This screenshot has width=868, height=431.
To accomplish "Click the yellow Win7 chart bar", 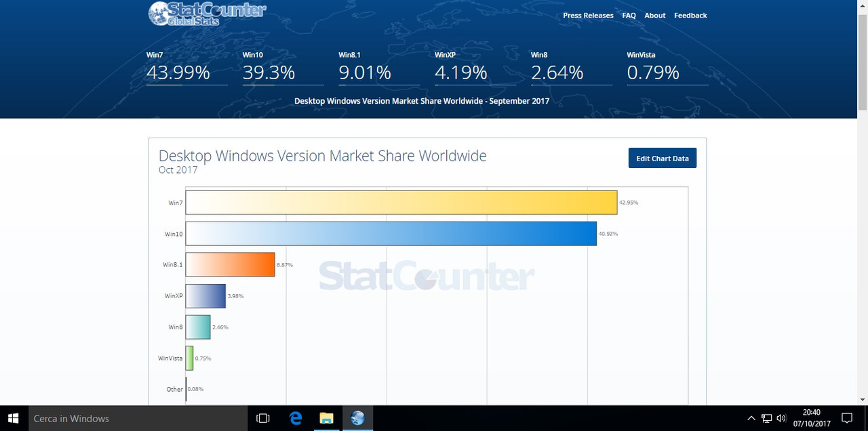I will [401, 203].
